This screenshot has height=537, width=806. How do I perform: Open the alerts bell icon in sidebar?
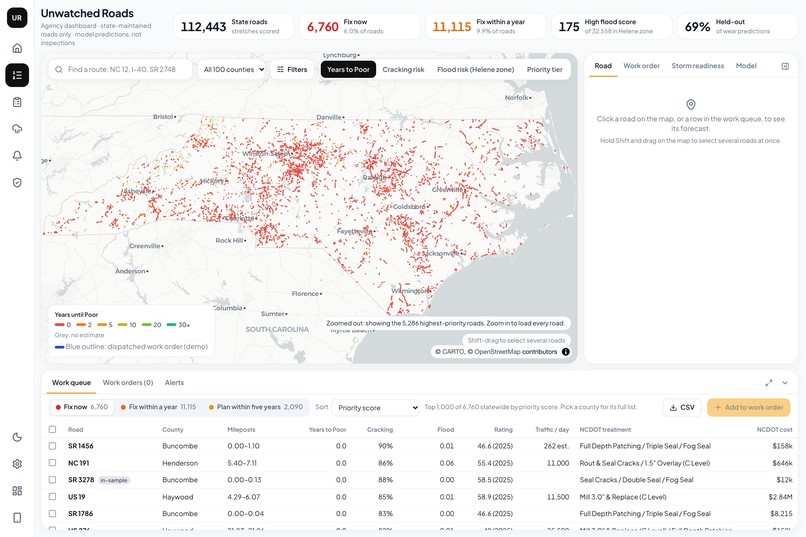click(17, 156)
